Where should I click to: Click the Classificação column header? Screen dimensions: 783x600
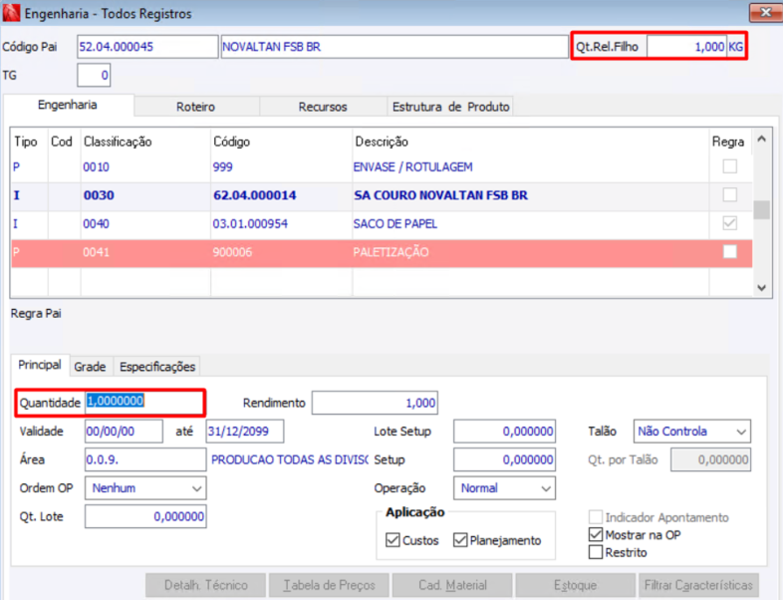click(118, 142)
